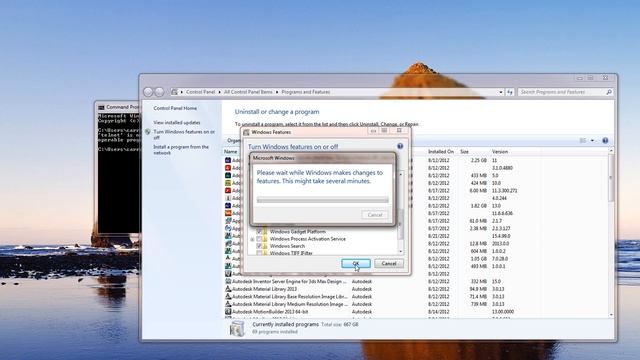640x360 pixels.
Task: Click the Autodesk Inventor Server Engine icon
Action: click(228, 282)
